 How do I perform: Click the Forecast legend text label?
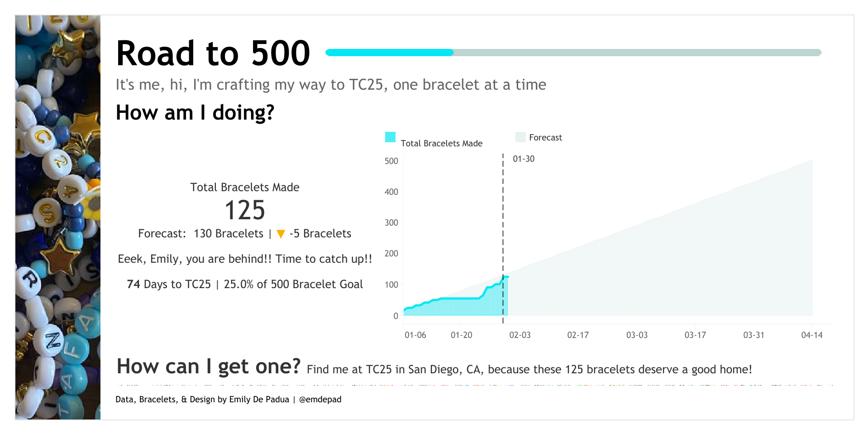click(545, 138)
